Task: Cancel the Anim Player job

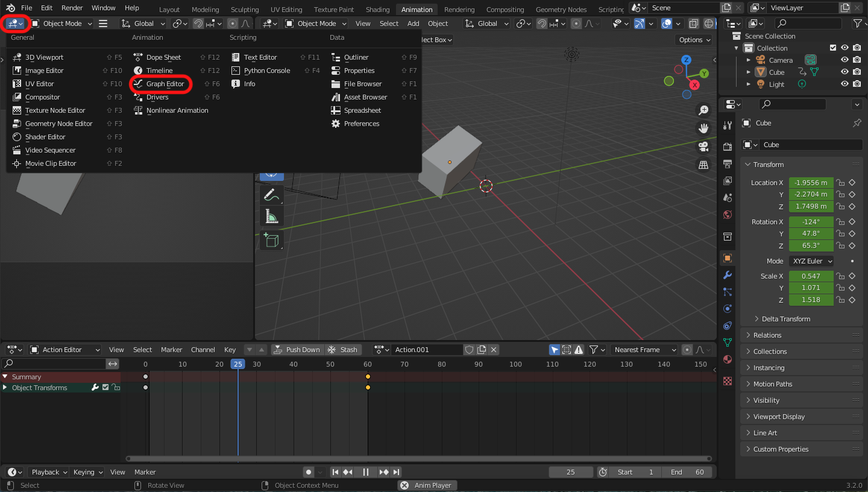Action: pos(403,485)
